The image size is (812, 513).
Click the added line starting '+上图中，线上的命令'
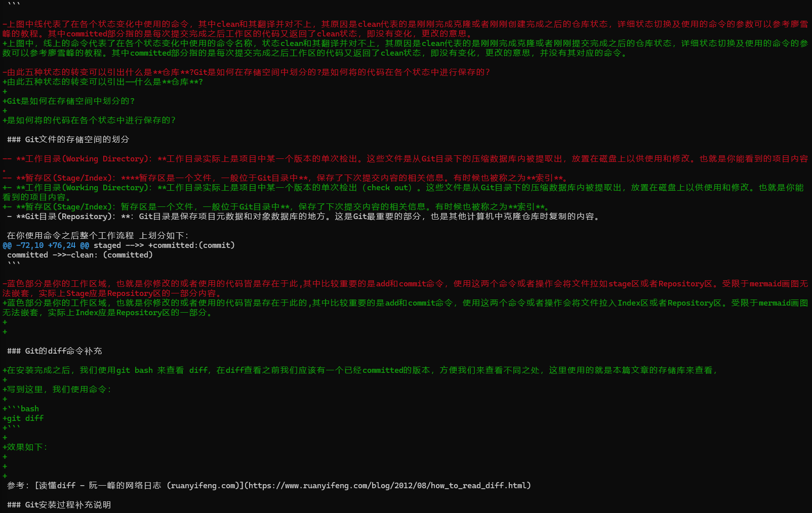point(405,48)
